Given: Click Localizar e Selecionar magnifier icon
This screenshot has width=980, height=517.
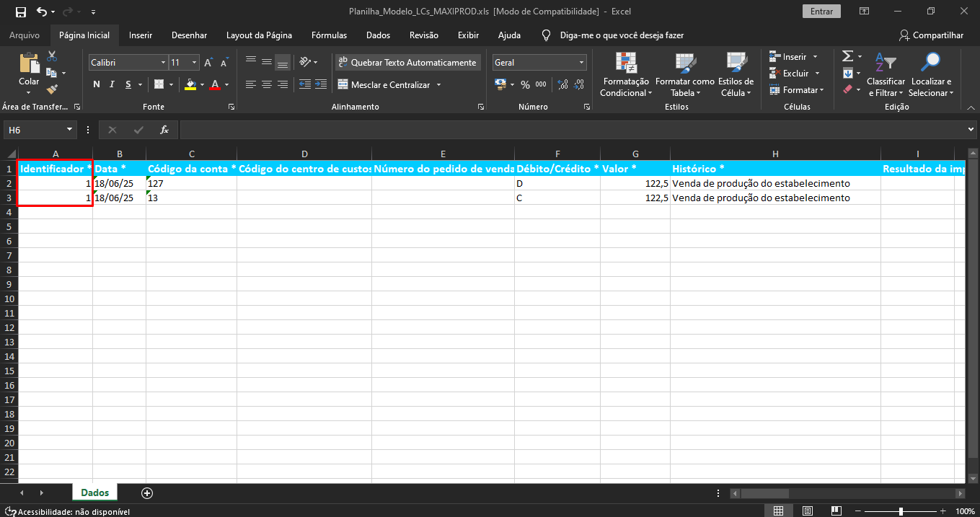Looking at the screenshot, I should click(931, 74).
